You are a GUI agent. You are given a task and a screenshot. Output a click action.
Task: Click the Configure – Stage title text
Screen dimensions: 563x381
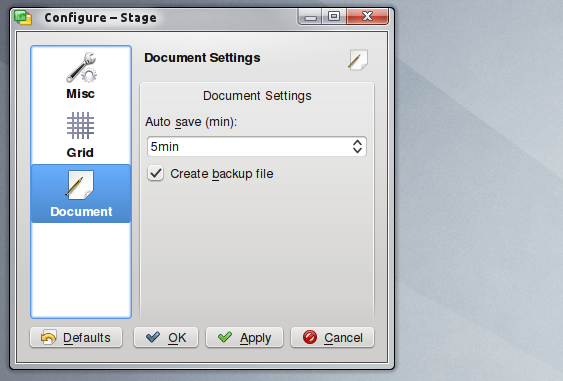[101, 18]
